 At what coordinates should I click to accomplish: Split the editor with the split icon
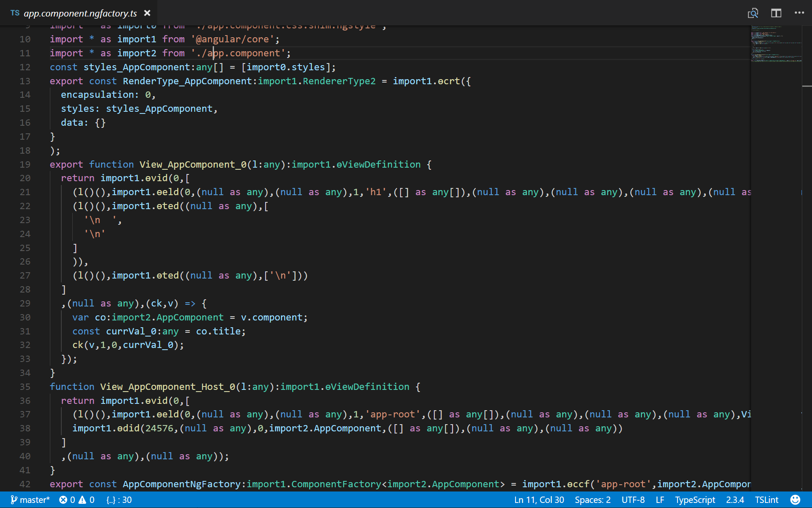(x=776, y=13)
